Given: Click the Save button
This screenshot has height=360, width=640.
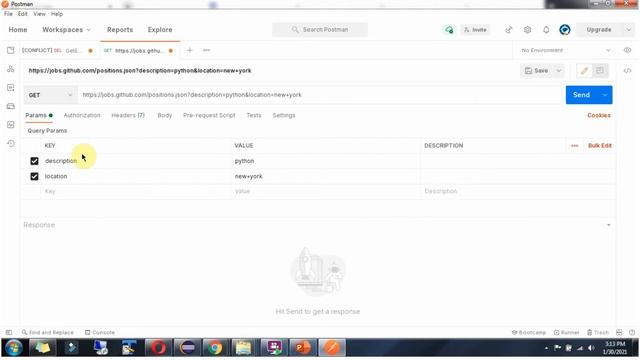Looking at the screenshot, I should click(x=537, y=71).
